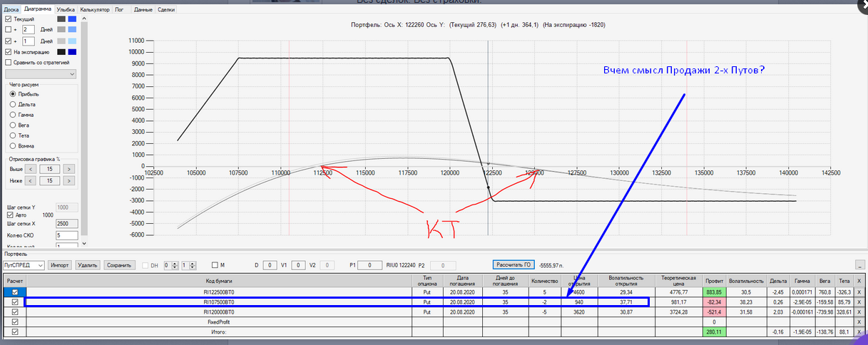Pick the dark gray Текущий color swatch
Image resolution: width=868 pixels, height=345 pixels.
pos(61,19)
